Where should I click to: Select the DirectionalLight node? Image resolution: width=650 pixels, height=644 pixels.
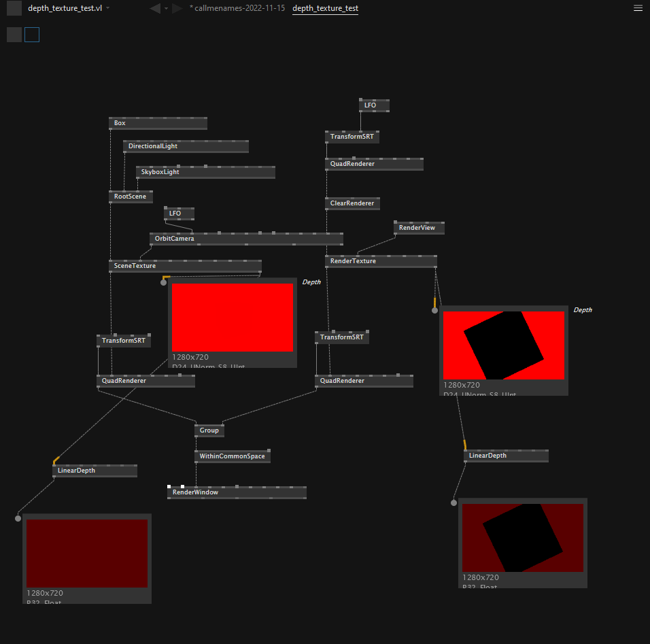[153, 146]
